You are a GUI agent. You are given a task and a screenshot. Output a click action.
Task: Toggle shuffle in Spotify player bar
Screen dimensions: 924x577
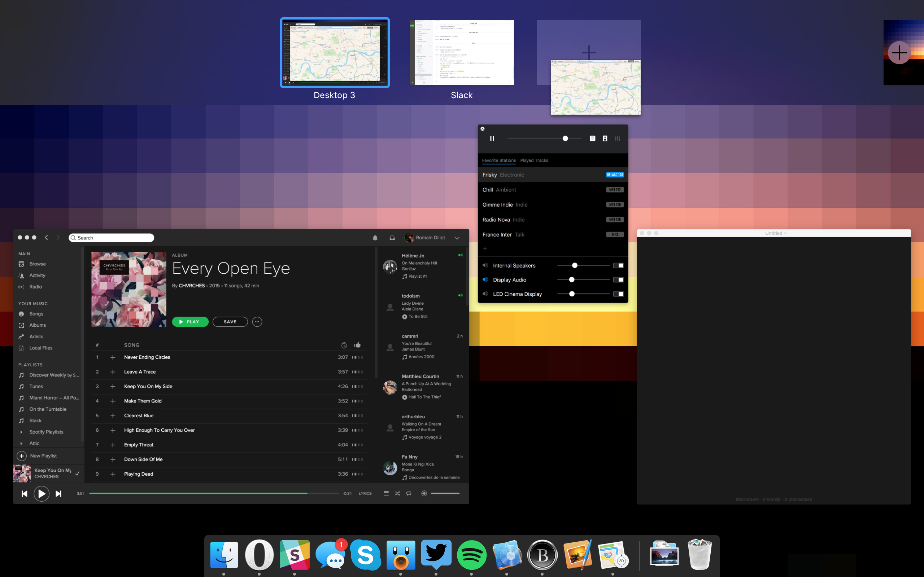pos(397,493)
